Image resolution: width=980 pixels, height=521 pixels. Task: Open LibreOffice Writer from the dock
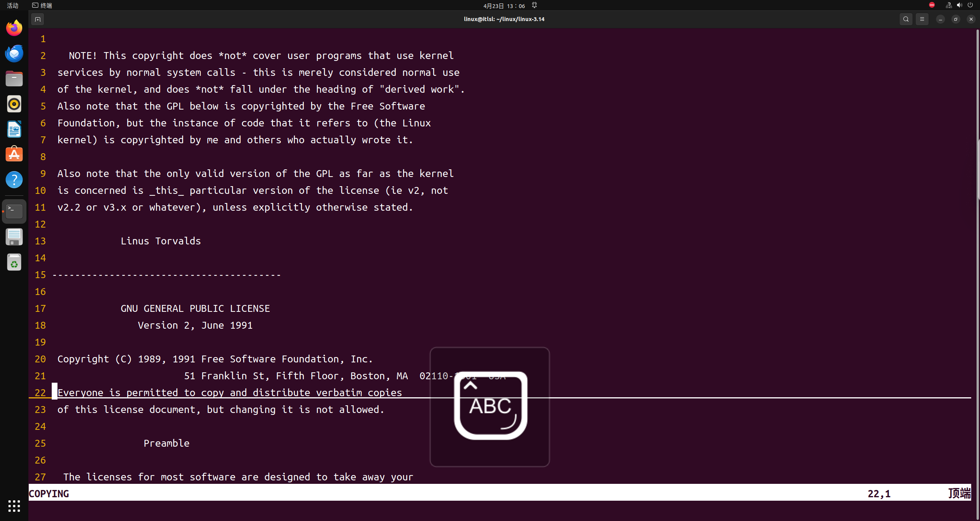click(x=14, y=129)
